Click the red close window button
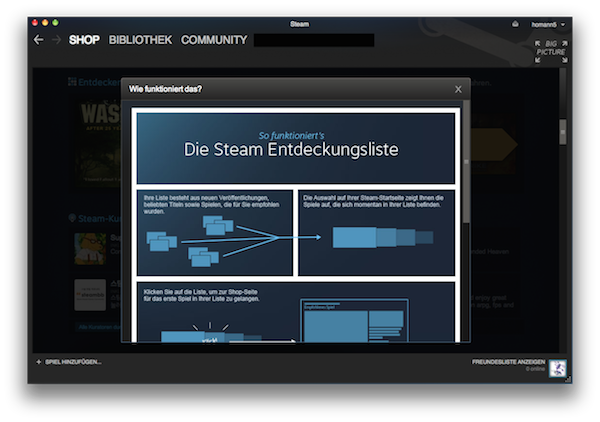The height and width of the screenshot is (422, 600). tap(35, 23)
